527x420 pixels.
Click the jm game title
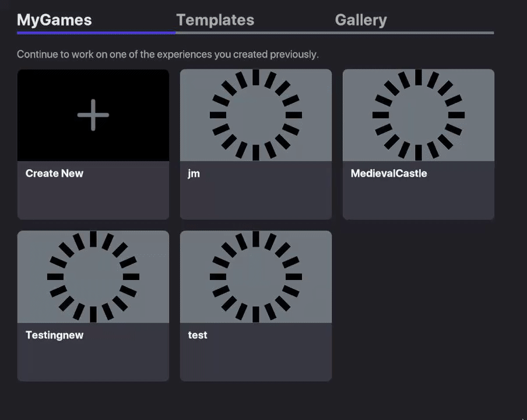(194, 173)
